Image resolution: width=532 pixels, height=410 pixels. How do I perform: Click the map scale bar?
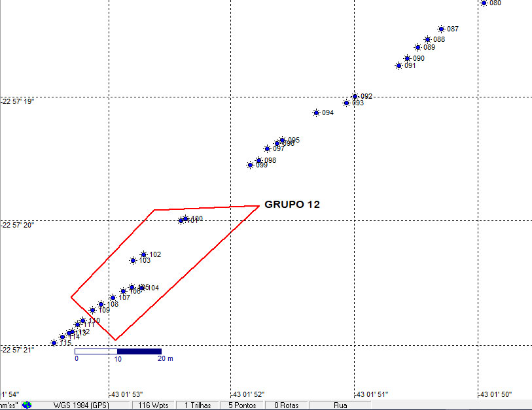118,351
